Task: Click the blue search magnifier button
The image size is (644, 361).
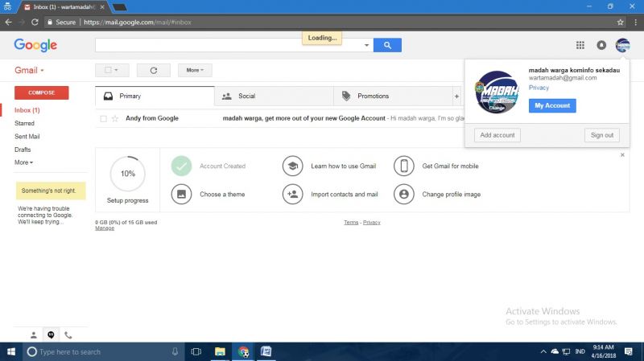Action: (387, 45)
